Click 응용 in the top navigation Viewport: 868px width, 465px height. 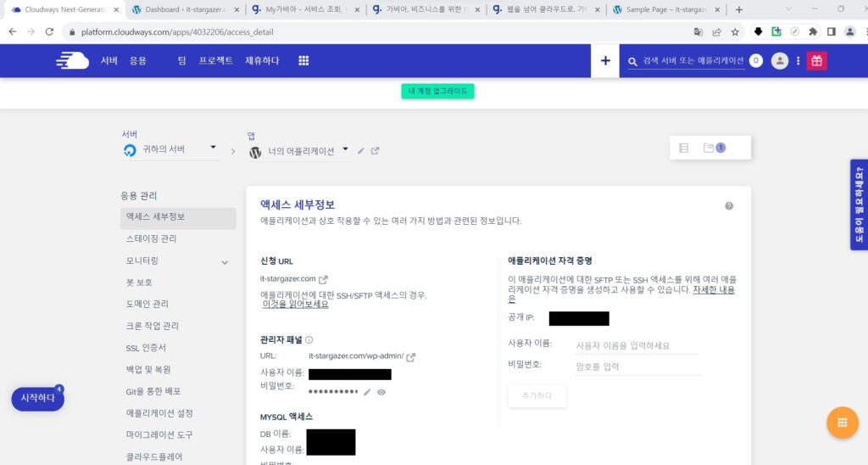click(138, 60)
